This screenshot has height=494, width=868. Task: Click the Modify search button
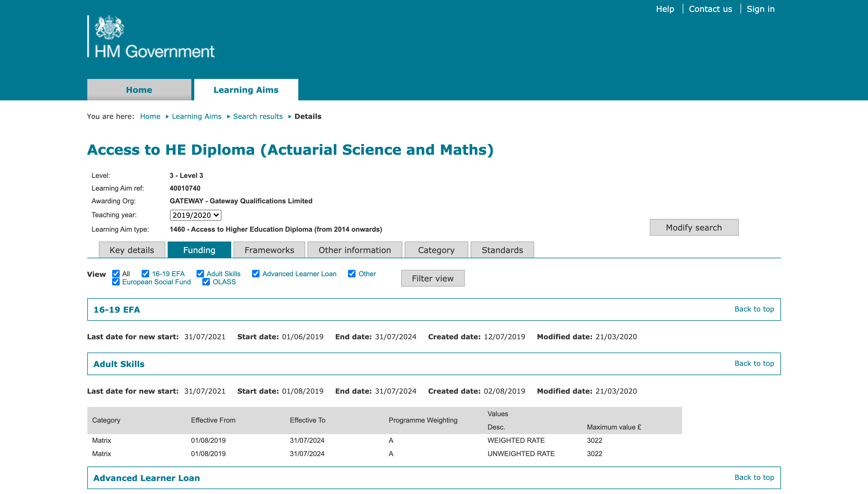(x=694, y=227)
